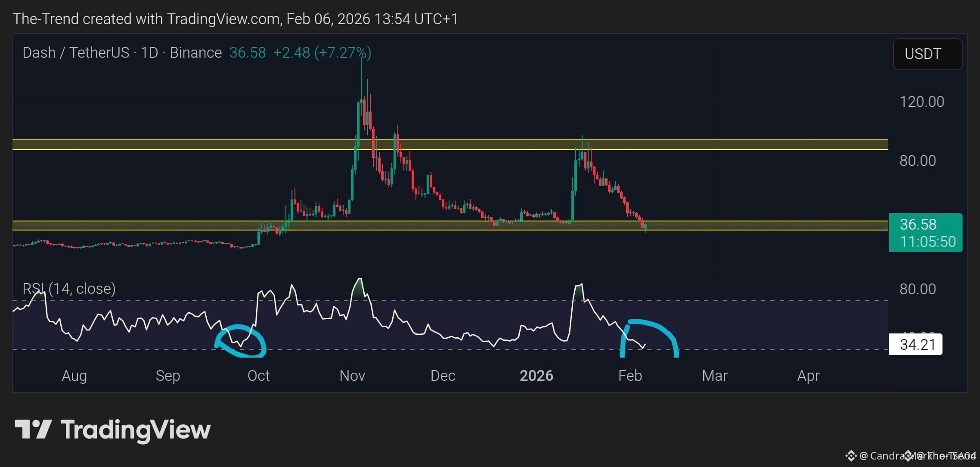The width and height of the screenshot is (980, 467).
Task: Click the USDT currency button
Action: (x=927, y=54)
